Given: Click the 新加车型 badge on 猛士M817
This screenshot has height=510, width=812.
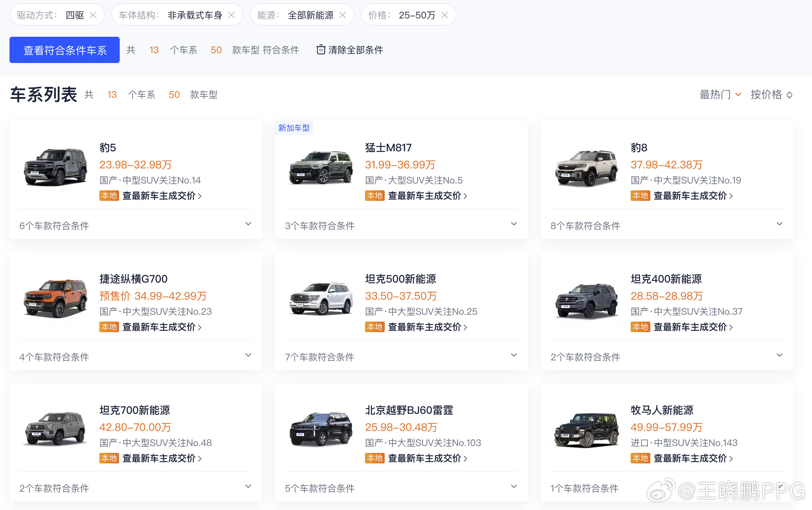Looking at the screenshot, I should click(x=294, y=128).
